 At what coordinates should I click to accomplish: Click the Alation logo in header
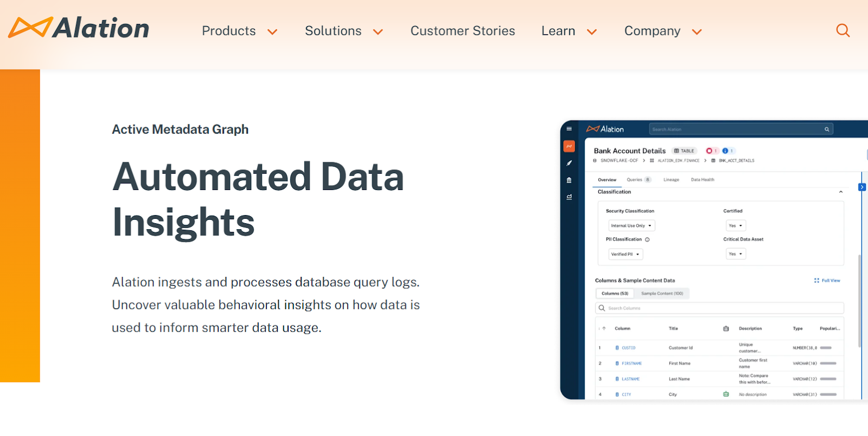click(x=79, y=28)
